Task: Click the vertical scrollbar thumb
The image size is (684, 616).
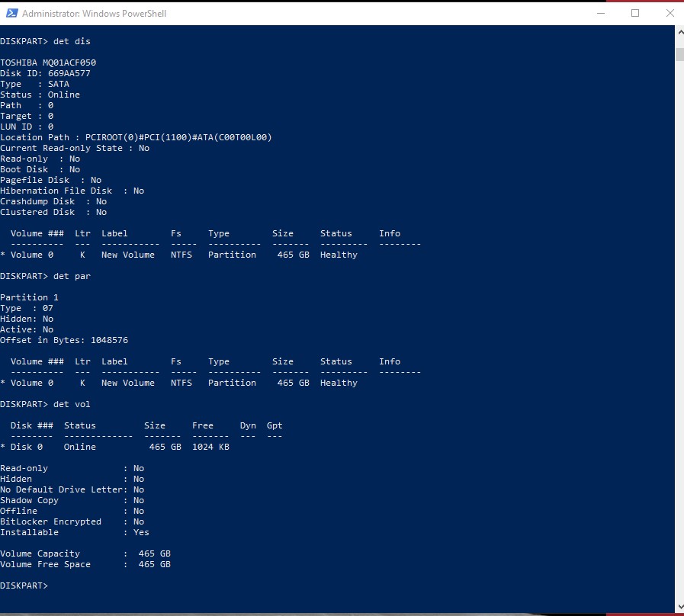Action: [679, 54]
